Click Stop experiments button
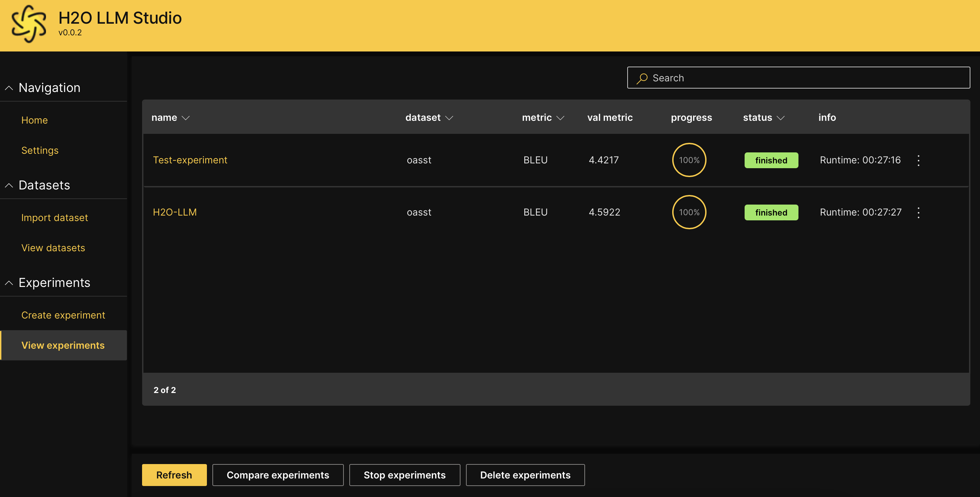 [x=405, y=475]
